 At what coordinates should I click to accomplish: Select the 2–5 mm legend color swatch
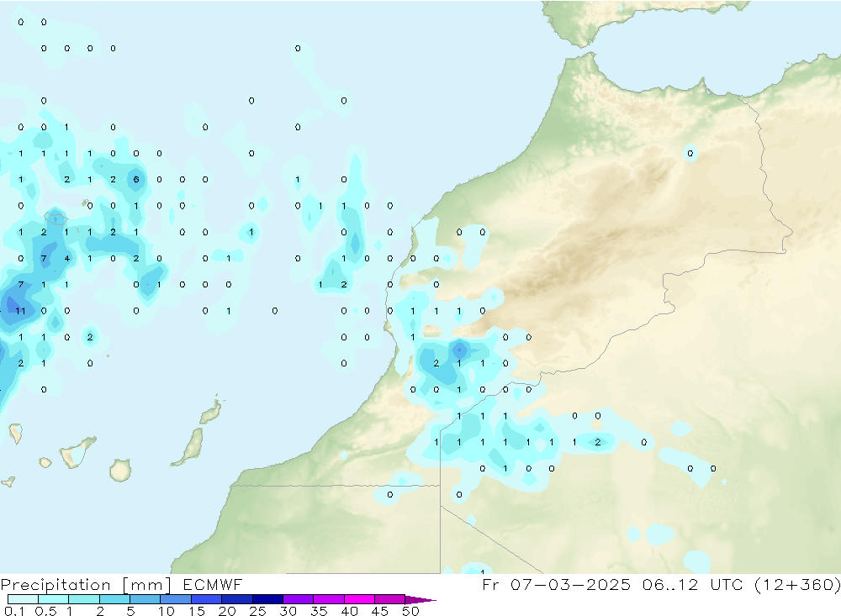pos(114,599)
